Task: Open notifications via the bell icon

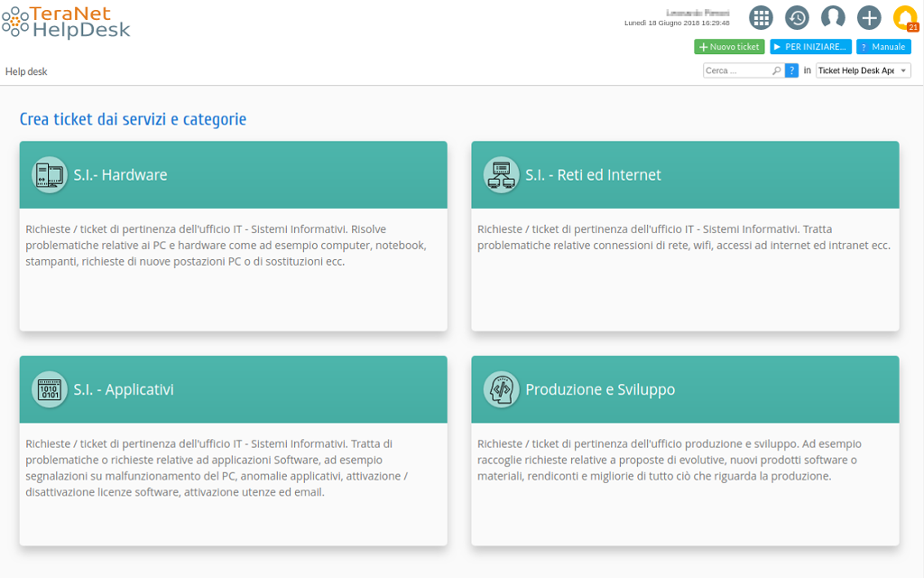Action: pos(904,17)
